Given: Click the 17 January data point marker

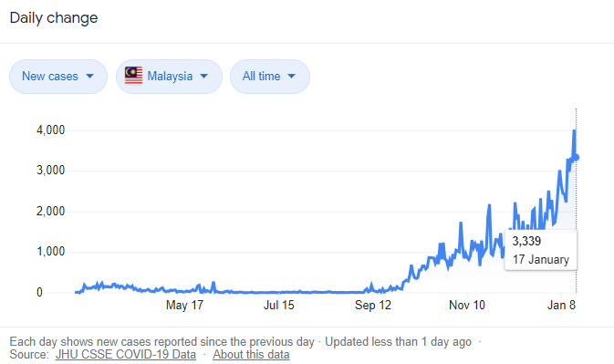Looking at the screenshot, I should point(576,157).
